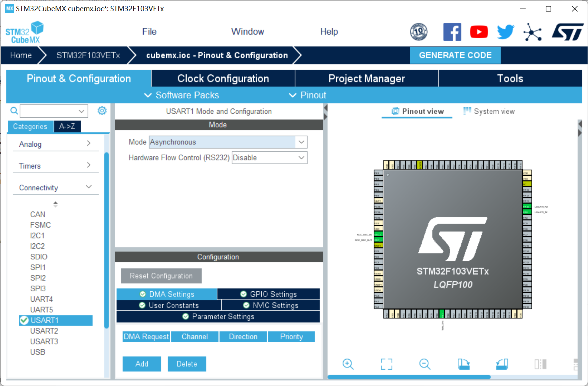Switch to the Clock Configuration tab
The image size is (588, 386).
click(x=223, y=78)
